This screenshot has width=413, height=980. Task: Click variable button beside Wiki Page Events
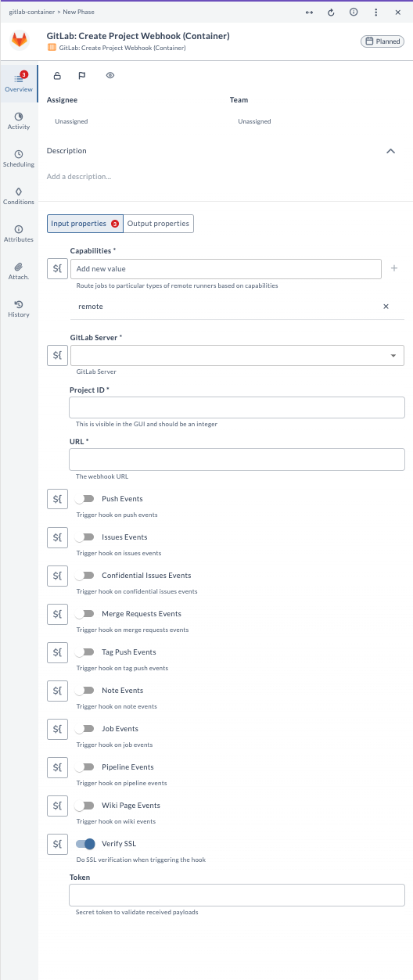57,806
